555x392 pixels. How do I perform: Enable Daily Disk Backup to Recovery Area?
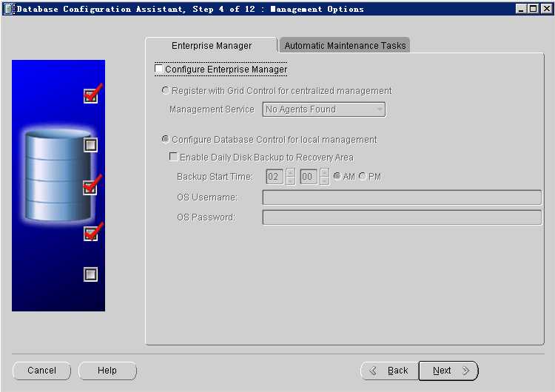coord(173,156)
